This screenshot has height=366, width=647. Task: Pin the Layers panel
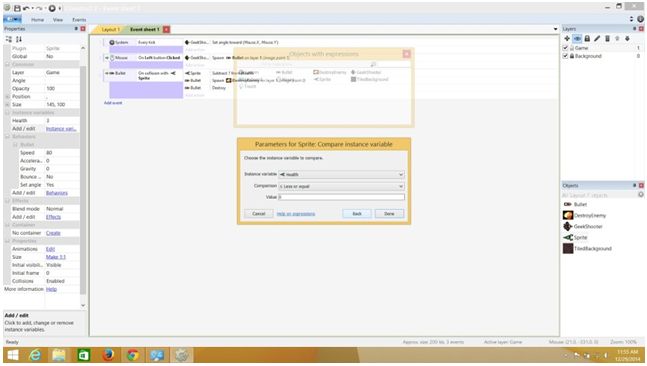pyautogui.click(x=635, y=28)
